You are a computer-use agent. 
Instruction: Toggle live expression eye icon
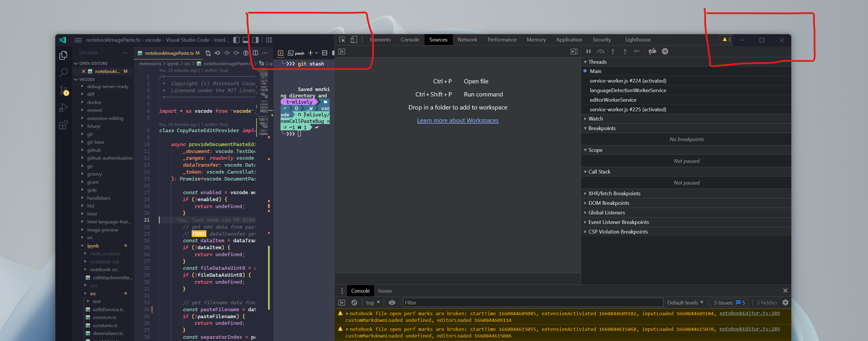[392, 302]
